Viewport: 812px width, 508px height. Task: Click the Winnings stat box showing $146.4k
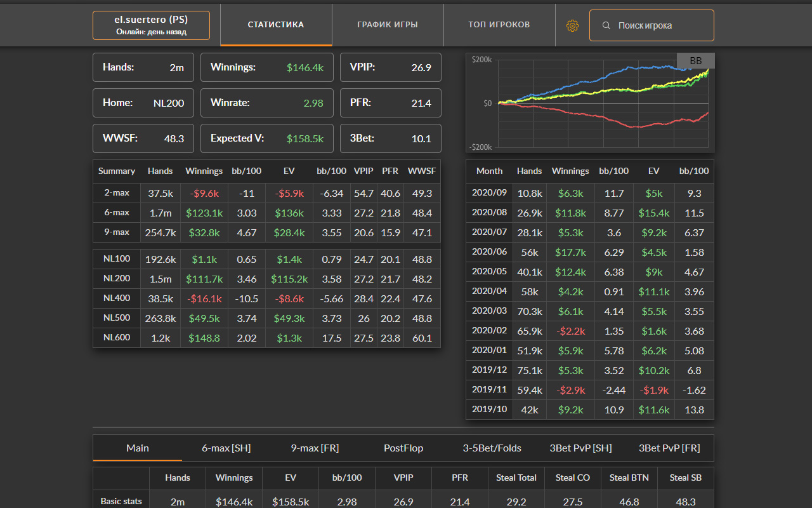266,67
